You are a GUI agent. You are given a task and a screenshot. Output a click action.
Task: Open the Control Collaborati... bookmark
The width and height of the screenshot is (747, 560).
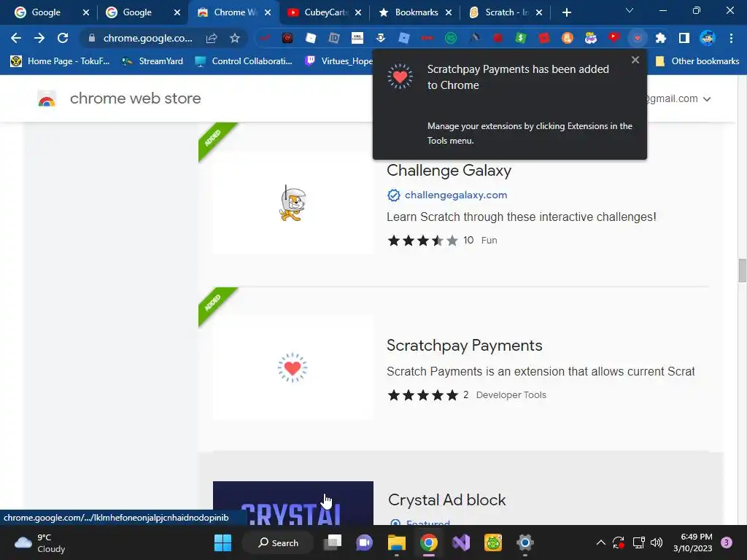[x=244, y=61]
